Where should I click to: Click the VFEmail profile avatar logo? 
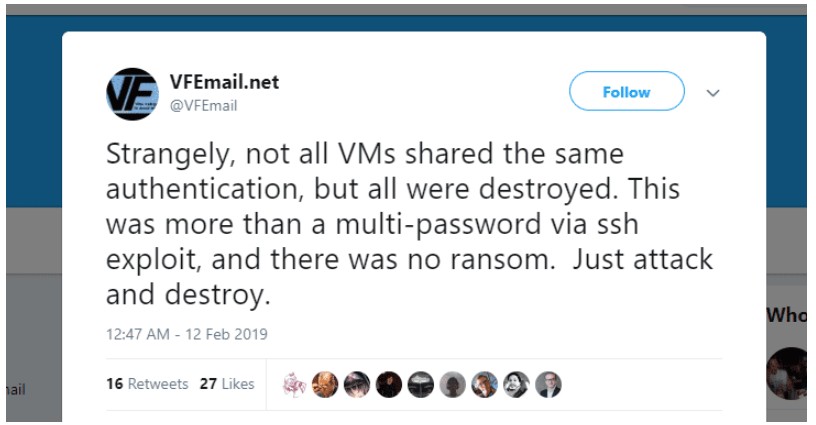tap(132, 94)
